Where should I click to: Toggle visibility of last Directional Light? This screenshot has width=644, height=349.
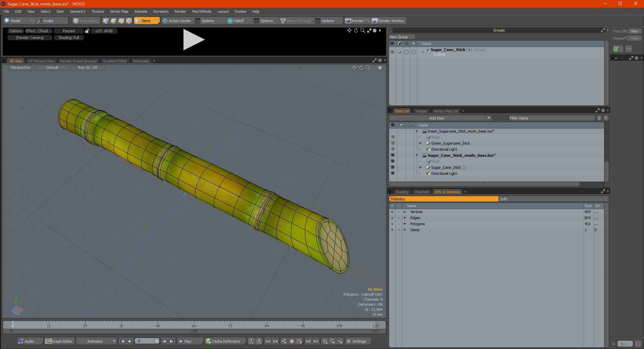392,173
